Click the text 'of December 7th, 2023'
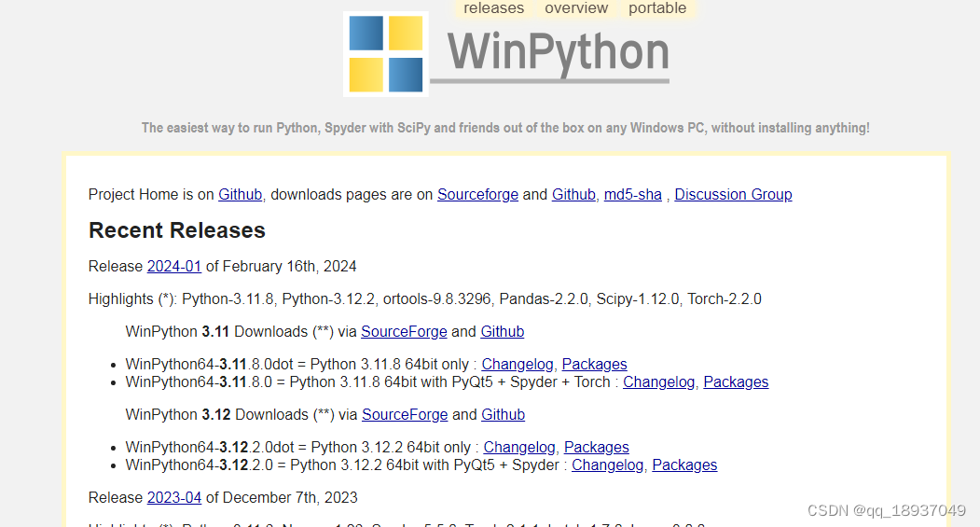Image resolution: width=980 pixels, height=527 pixels. point(282,497)
